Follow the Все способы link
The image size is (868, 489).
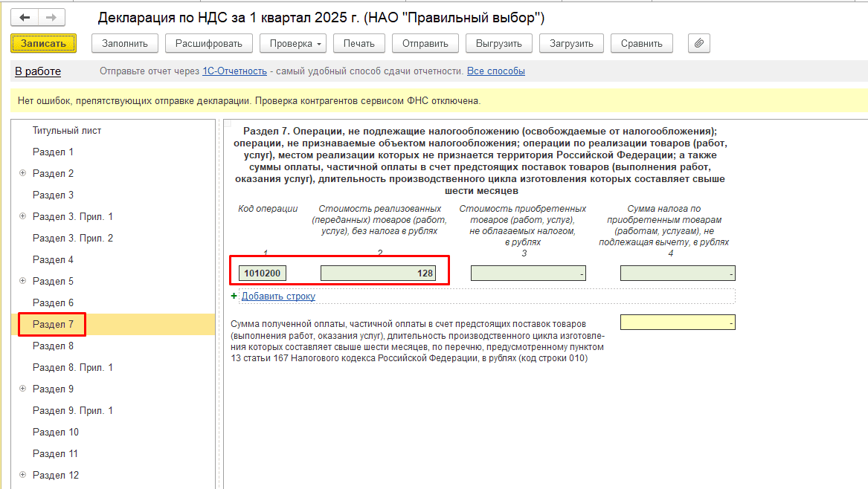(495, 71)
